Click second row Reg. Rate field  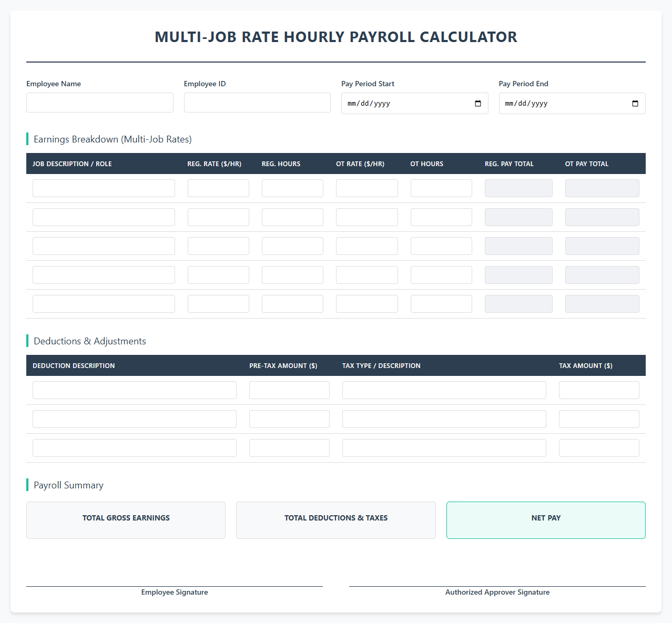[x=218, y=217]
